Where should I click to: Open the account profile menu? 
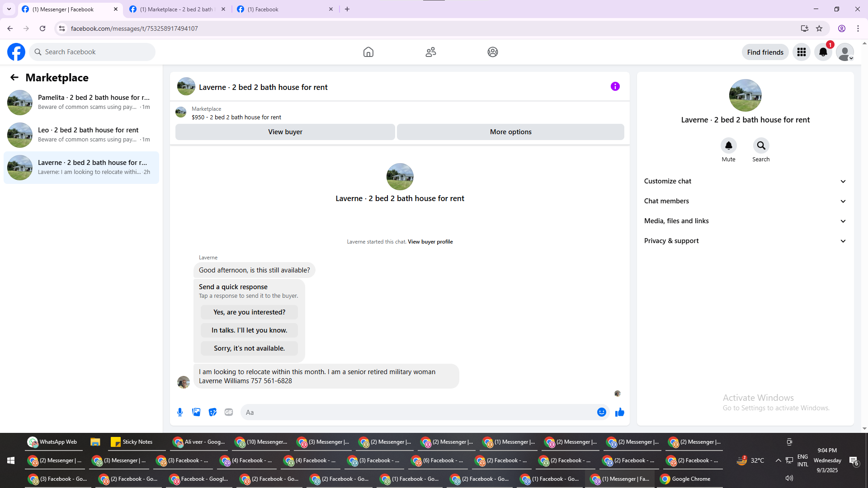click(845, 52)
